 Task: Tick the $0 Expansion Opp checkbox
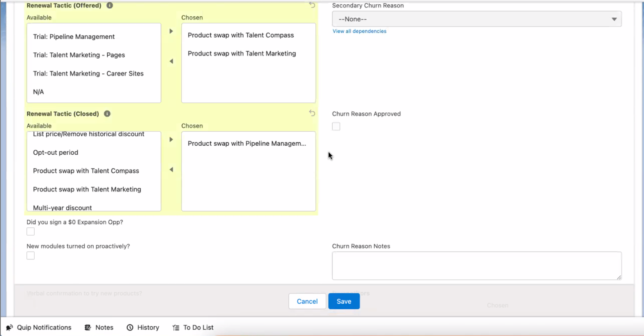[x=30, y=232]
